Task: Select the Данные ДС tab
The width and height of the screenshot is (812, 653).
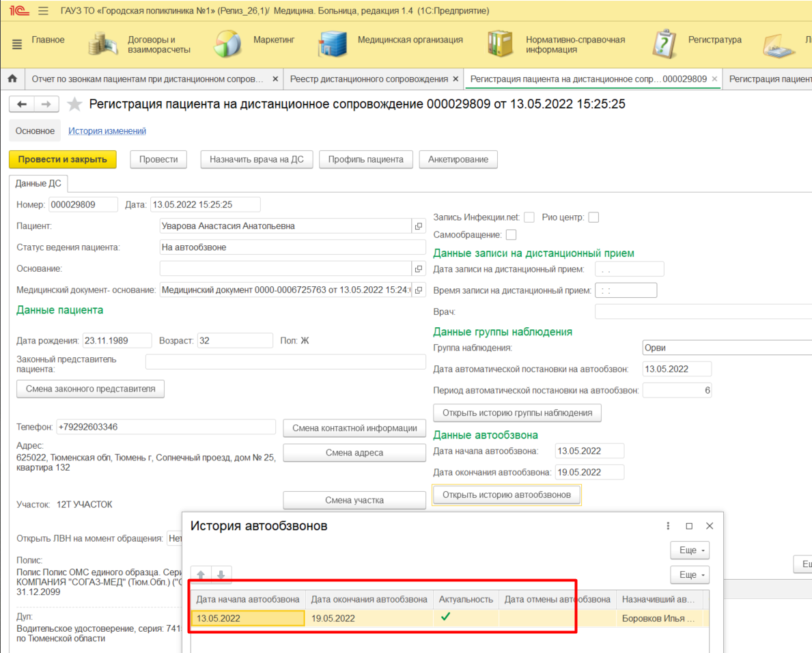Action: coord(38,184)
